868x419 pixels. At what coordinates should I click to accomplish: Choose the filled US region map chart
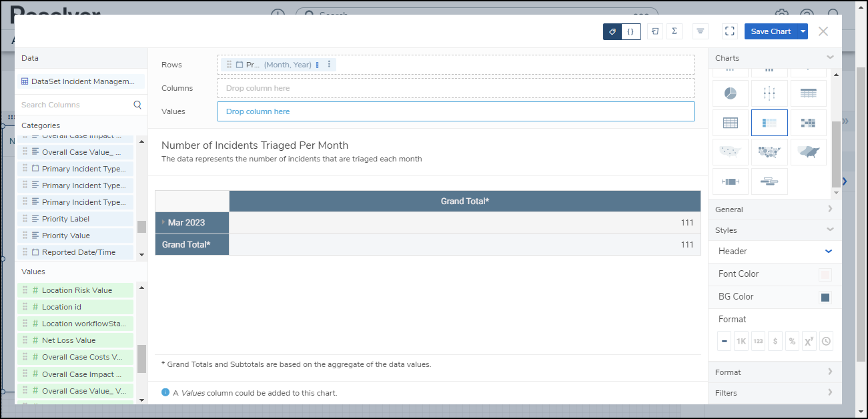click(808, 152)
